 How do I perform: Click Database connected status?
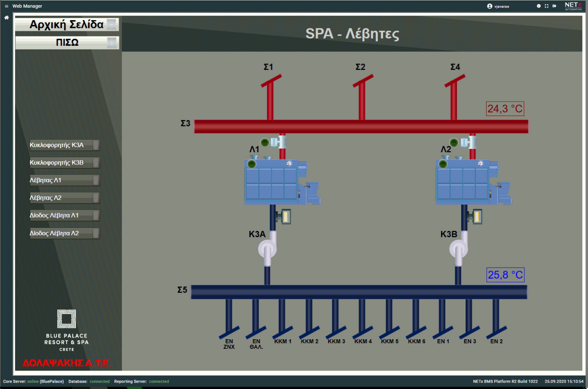(89, 381)
